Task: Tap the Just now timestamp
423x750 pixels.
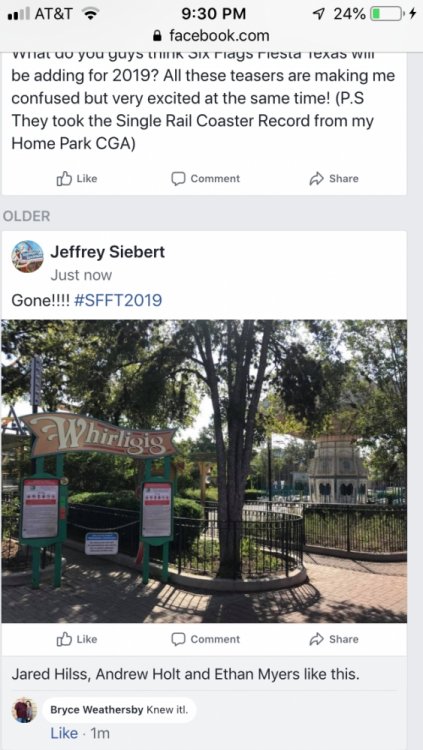Action: (x=81, y=276)
